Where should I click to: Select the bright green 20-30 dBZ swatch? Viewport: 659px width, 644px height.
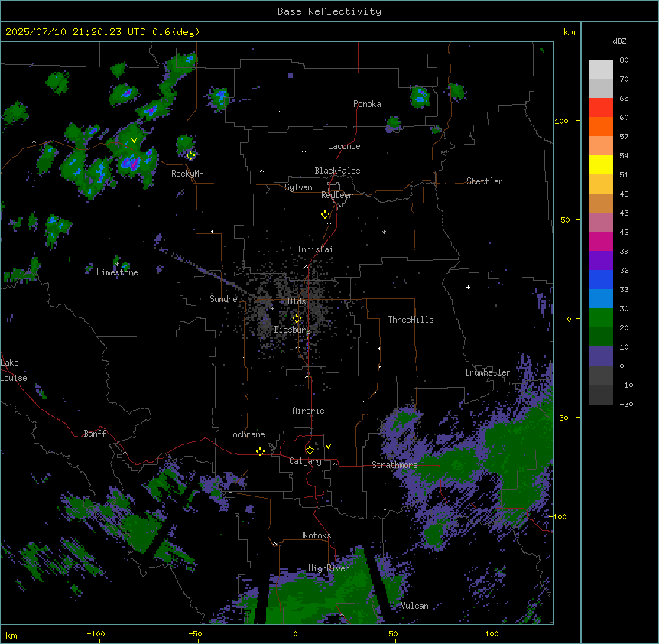601,318
